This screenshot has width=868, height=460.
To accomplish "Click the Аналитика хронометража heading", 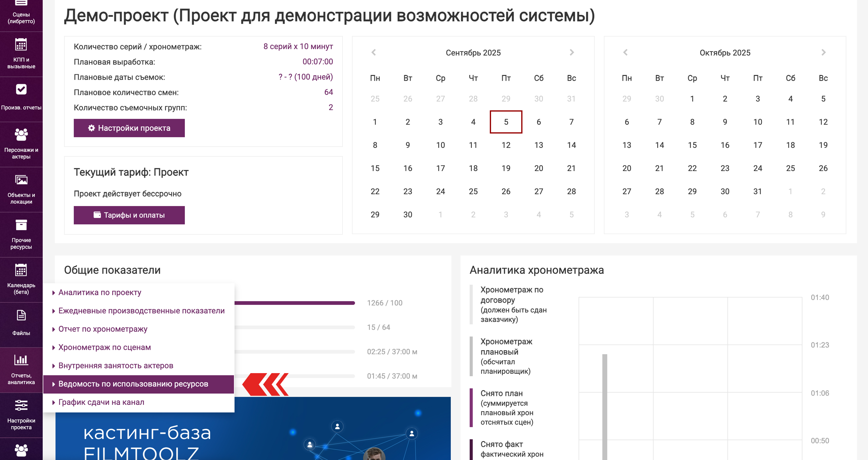I will 536,270.
